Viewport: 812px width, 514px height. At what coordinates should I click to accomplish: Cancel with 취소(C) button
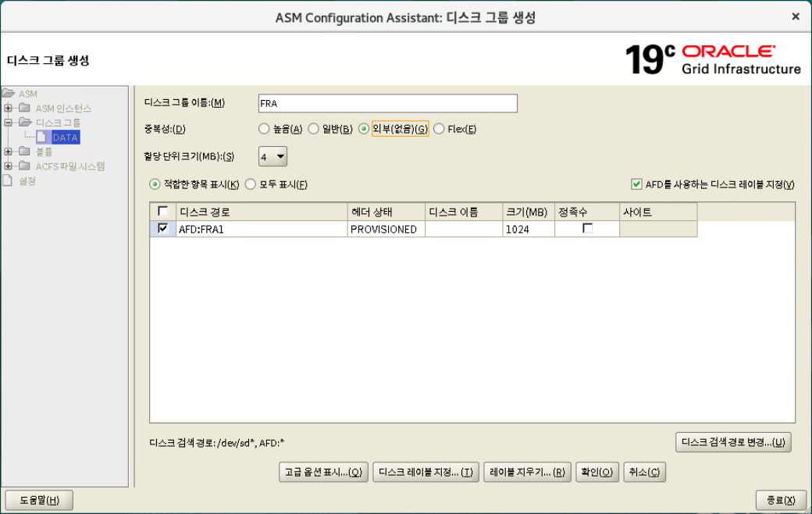pos(644,472)
